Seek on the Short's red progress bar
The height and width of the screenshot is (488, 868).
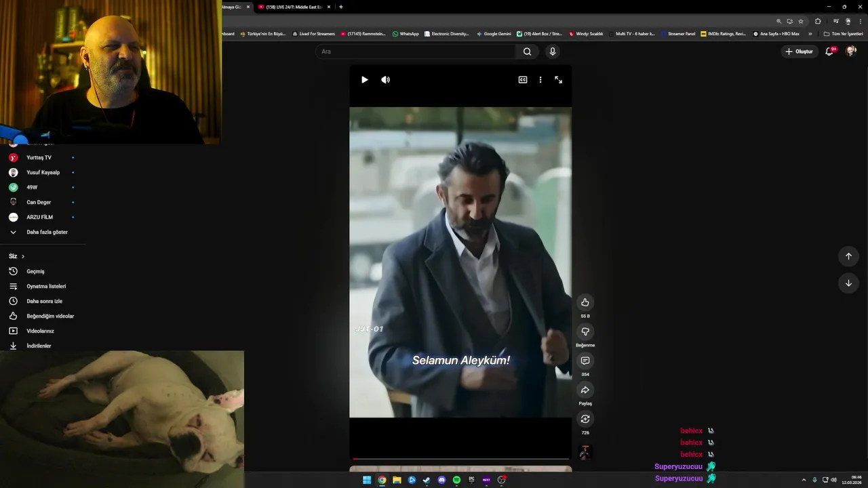pyautogui.click(x=460, y=459)
